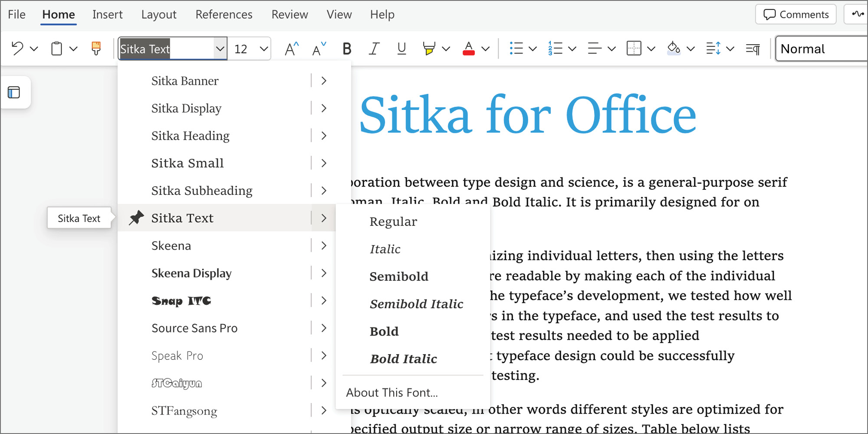
Task: Switch to the Insert ribbon tab
Action: point(107,14)
